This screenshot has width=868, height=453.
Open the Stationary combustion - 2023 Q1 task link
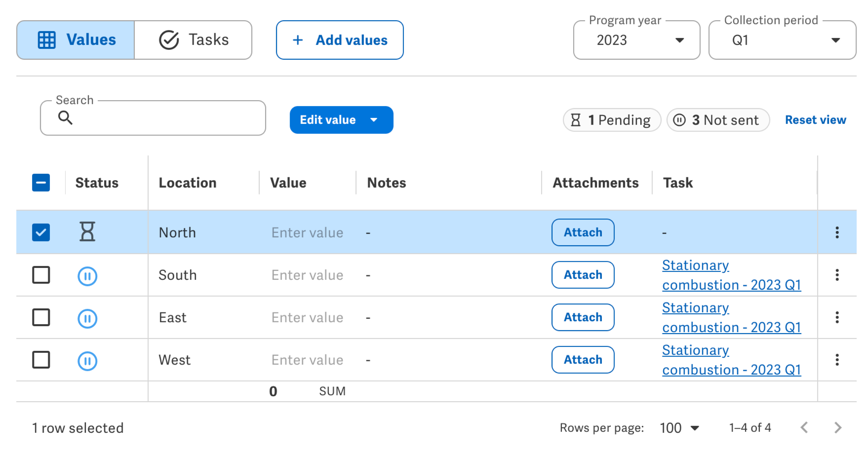(731, 275)
